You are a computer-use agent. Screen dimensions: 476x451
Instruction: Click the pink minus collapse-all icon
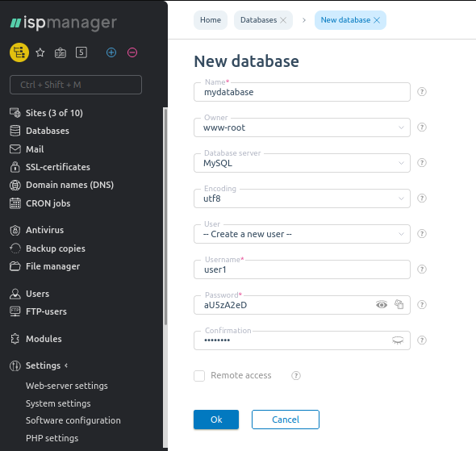click(132, 52)
